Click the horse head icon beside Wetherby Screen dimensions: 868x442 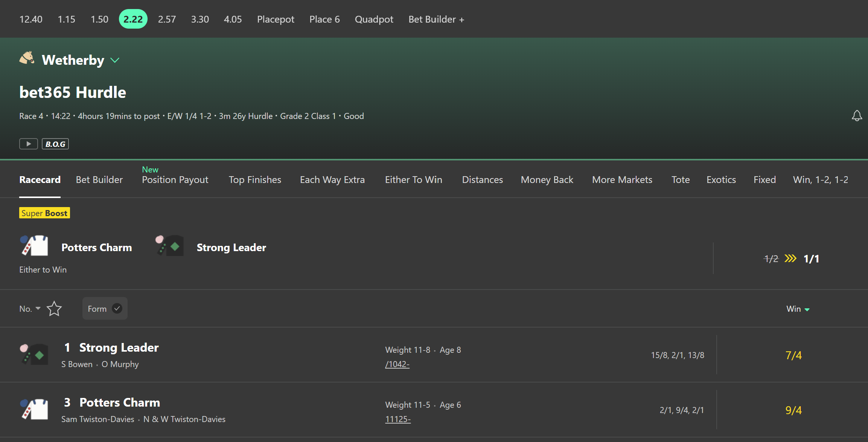pyautogui.click(x=27, y=58)
